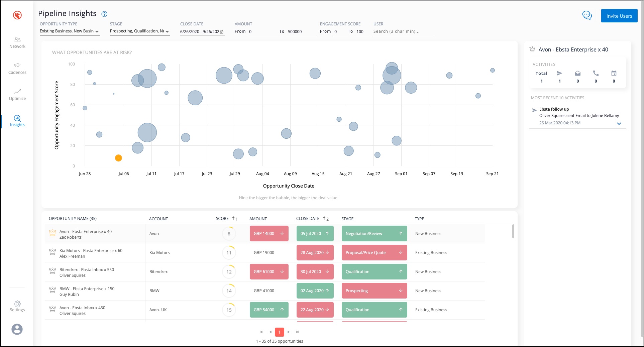Screen dimensions: 644x347
Task: Sort table by Score column
Action: (x=222, y=219)
